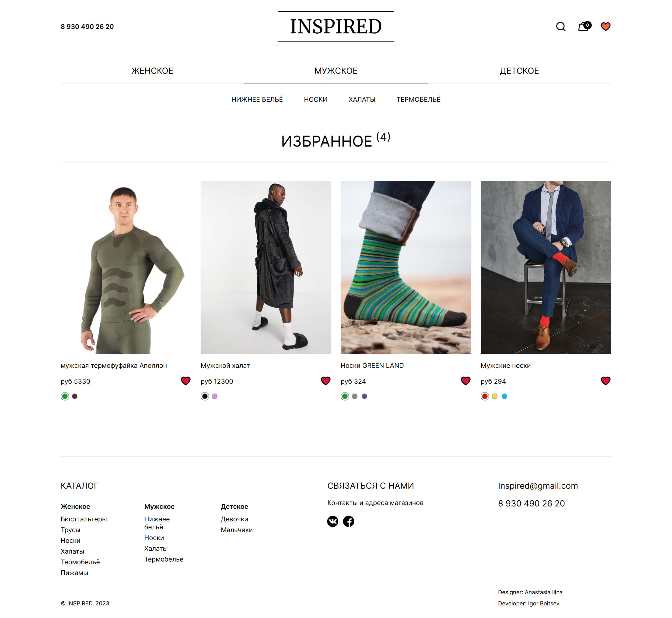Switch to ДЕТСКОЕ tab
672x618 pixels.
519,71
